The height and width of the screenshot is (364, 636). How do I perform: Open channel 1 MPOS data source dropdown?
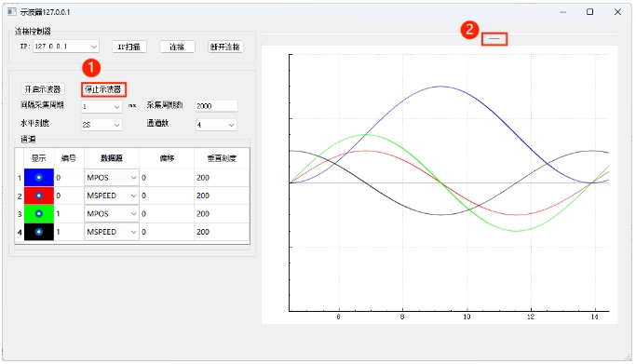112,178
